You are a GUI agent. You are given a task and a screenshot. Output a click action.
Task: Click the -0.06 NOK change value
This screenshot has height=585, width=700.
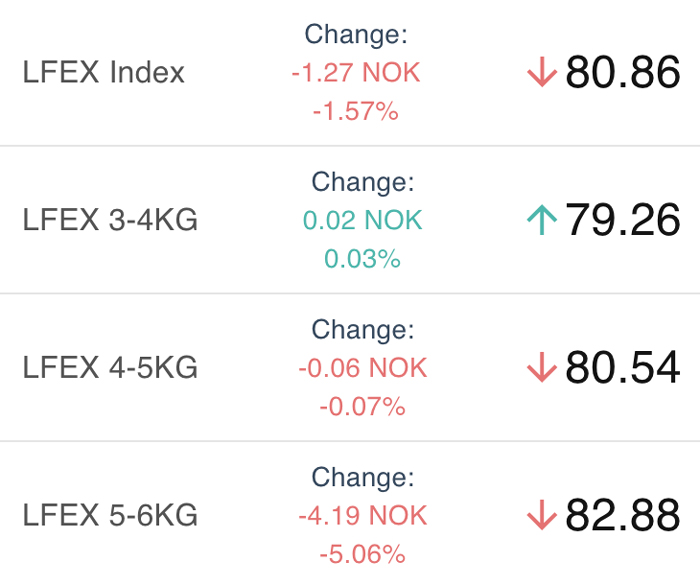pos(362,368)
